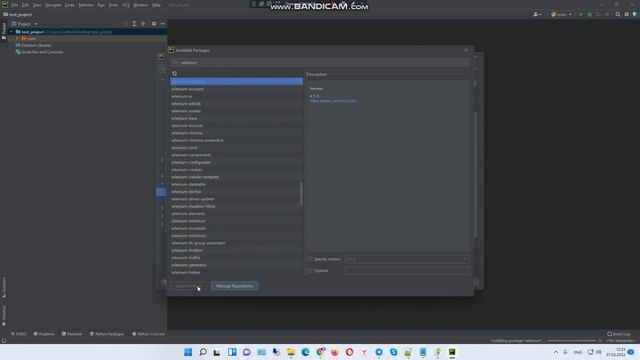Open the Refactor menu
Screen dimensions: 640x360
[x=86, y=5]
